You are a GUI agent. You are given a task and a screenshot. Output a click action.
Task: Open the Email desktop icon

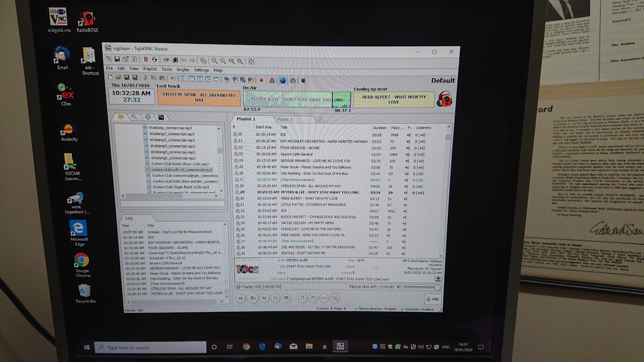point(62,58)
